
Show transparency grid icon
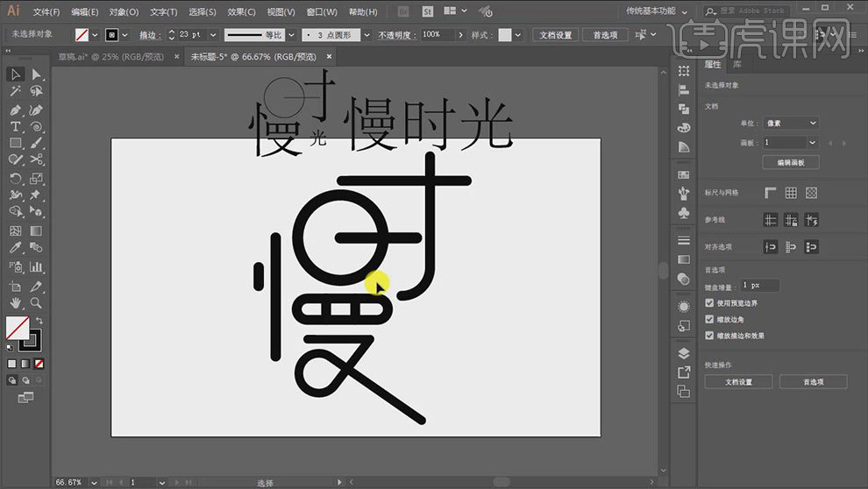click(x=811, y=193)
